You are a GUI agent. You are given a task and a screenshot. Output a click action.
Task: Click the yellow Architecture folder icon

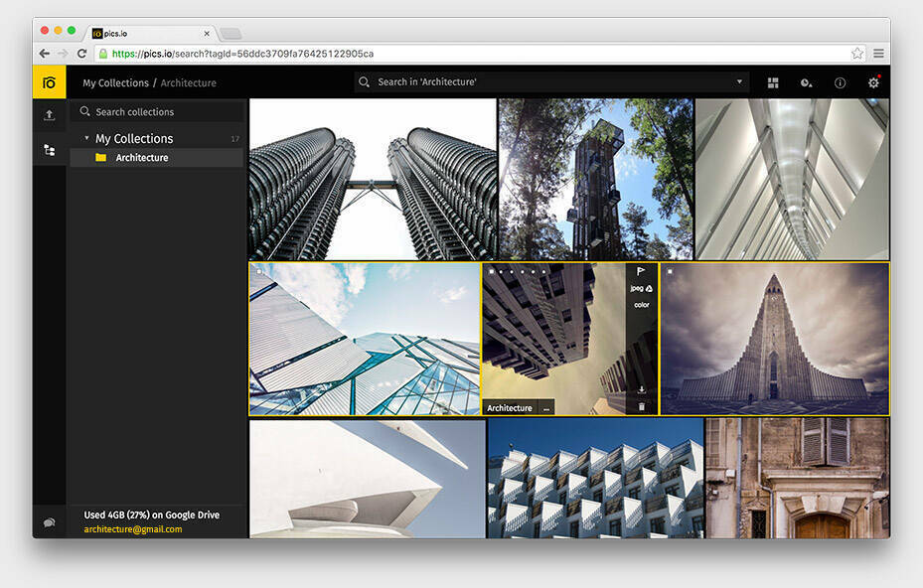coord(100,158)
